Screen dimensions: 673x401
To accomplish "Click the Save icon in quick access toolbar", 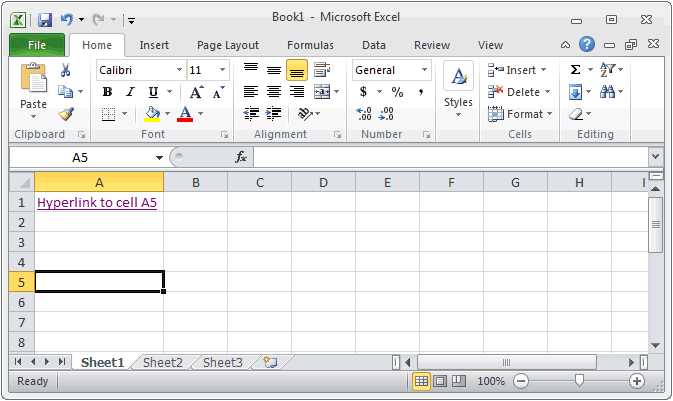I will tap(45, 20).
